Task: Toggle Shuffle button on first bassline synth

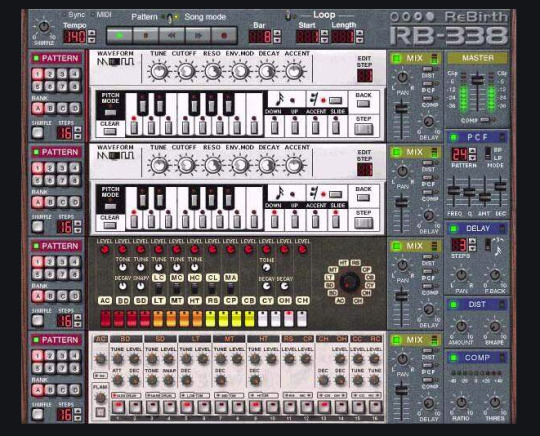Action: pyautogui.click(x=37, y=133)
